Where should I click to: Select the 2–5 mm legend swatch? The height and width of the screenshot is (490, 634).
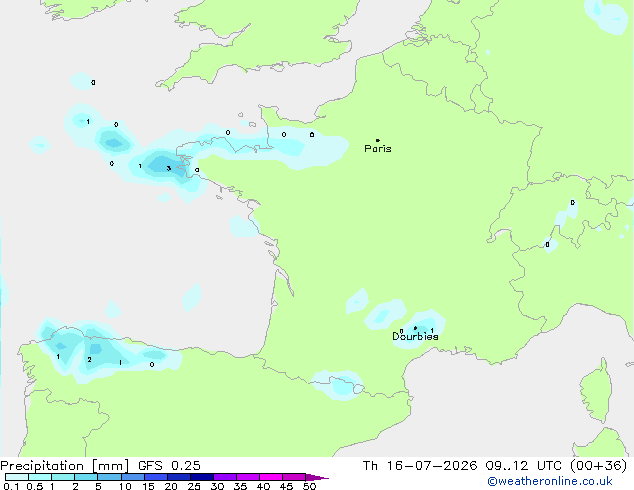pos(86,477)
